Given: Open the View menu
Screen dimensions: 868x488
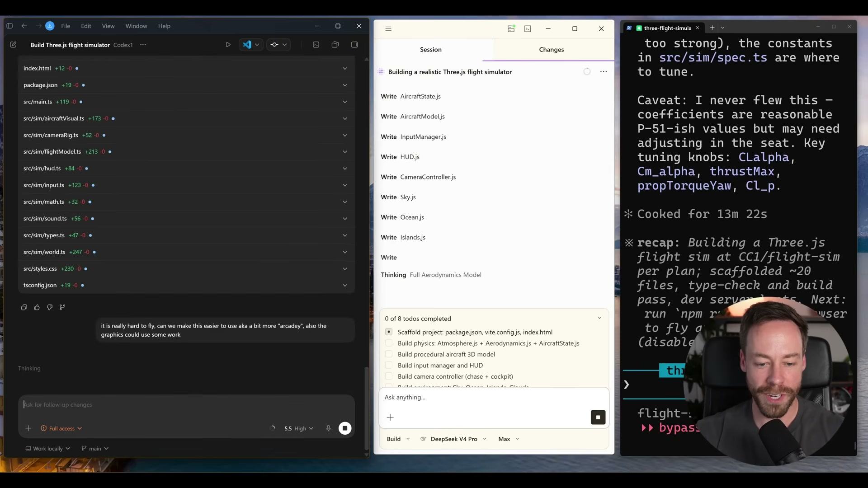Looking at the screenshot, I should pyautogui.click(x=108, y=26).
